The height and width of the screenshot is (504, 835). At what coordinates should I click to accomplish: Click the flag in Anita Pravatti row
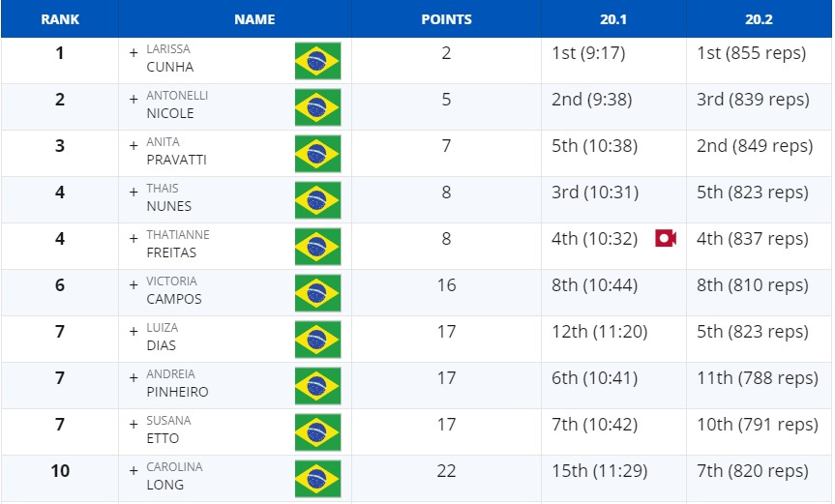click(318, 154)
